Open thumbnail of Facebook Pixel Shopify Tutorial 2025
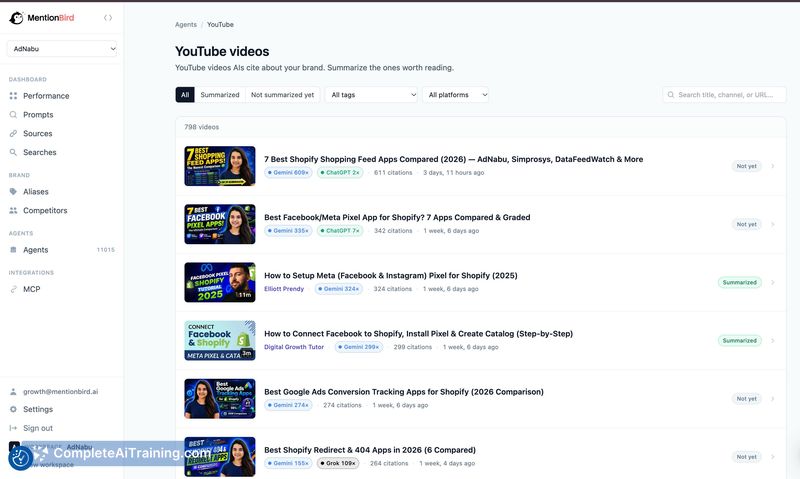The image size is (800, 479). 220,283
